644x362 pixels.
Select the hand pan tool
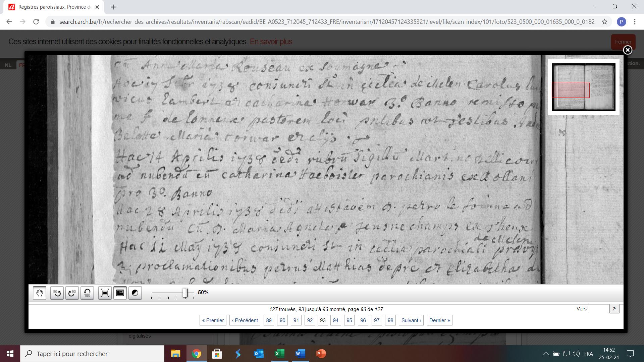pos(40,293)
